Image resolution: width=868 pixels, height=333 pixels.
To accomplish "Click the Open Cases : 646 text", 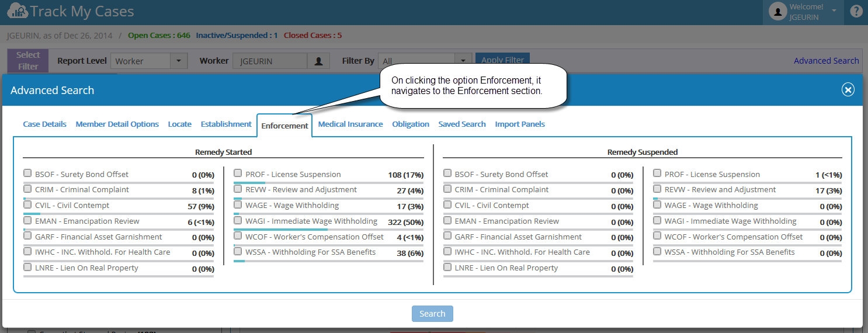I will (159, 35).
